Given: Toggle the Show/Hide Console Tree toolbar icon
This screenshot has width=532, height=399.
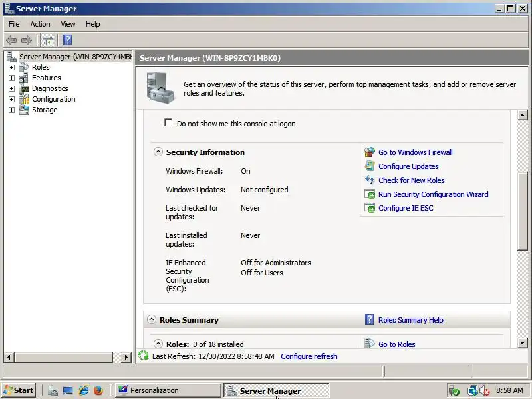Looking at the screenshot, I should coord(47,41).
